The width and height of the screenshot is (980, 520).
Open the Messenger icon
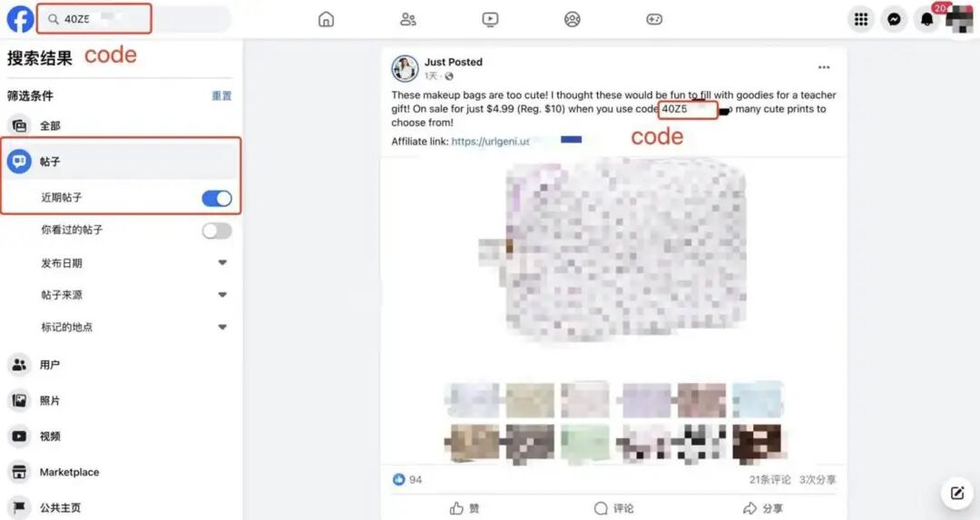895,19
